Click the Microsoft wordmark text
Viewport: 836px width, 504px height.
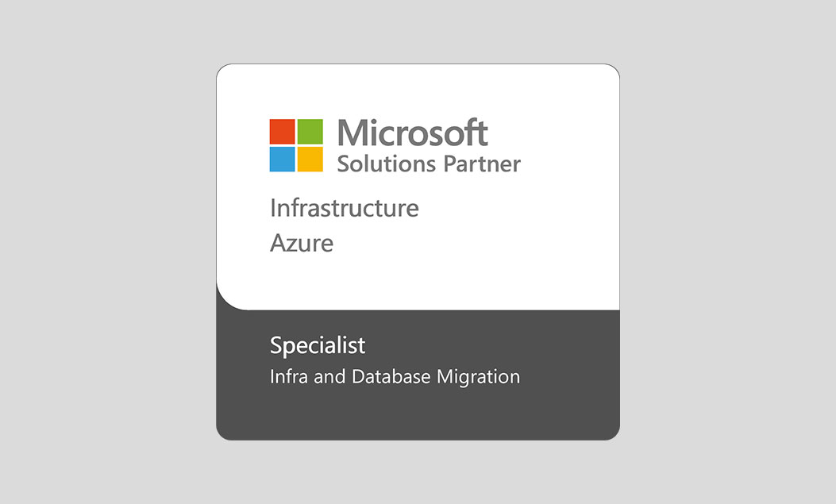[x=412, y=133]
